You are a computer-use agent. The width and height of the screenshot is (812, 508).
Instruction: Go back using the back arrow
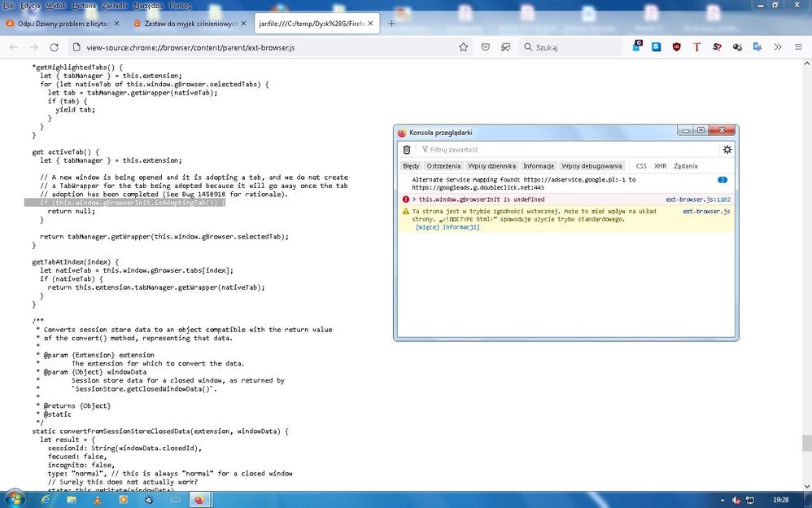coord(14,47)
